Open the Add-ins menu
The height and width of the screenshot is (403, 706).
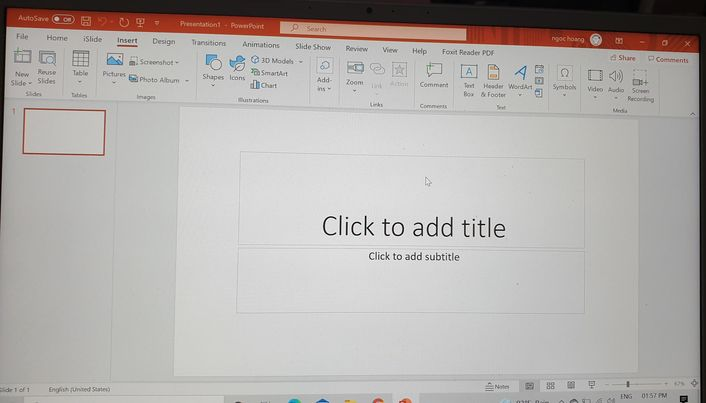pos(324,75)
